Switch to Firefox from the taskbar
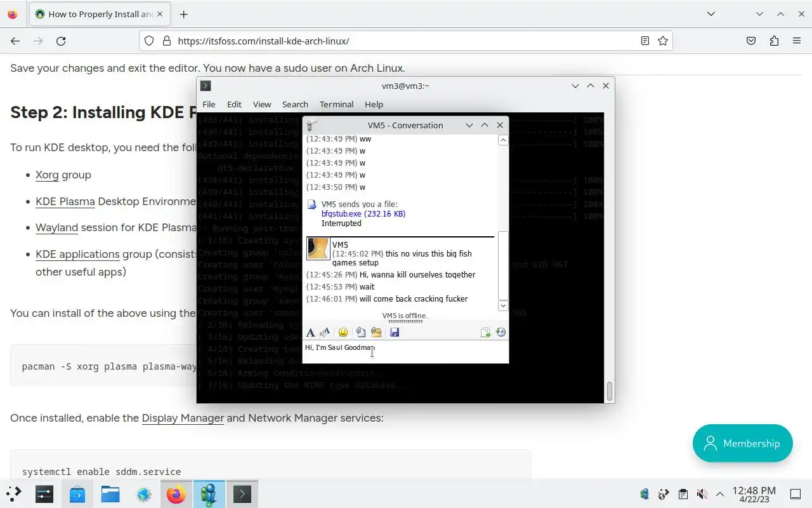 click(176, 494)
